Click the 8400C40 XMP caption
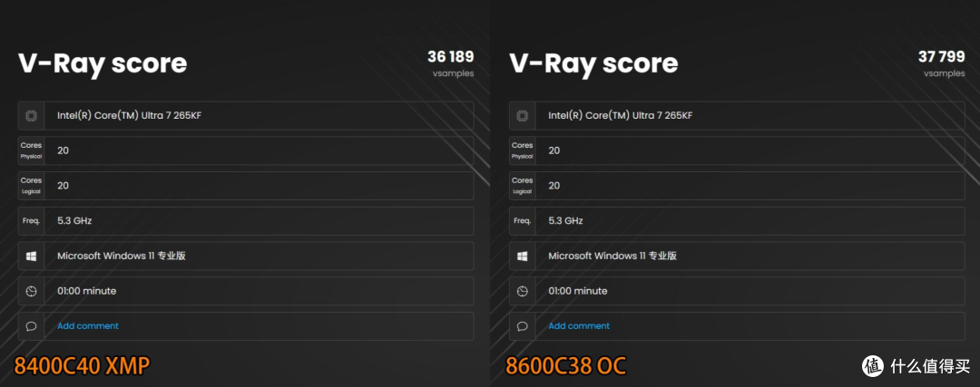The height and width of the screenshot is (387, 980). click(x=82, y=366)
